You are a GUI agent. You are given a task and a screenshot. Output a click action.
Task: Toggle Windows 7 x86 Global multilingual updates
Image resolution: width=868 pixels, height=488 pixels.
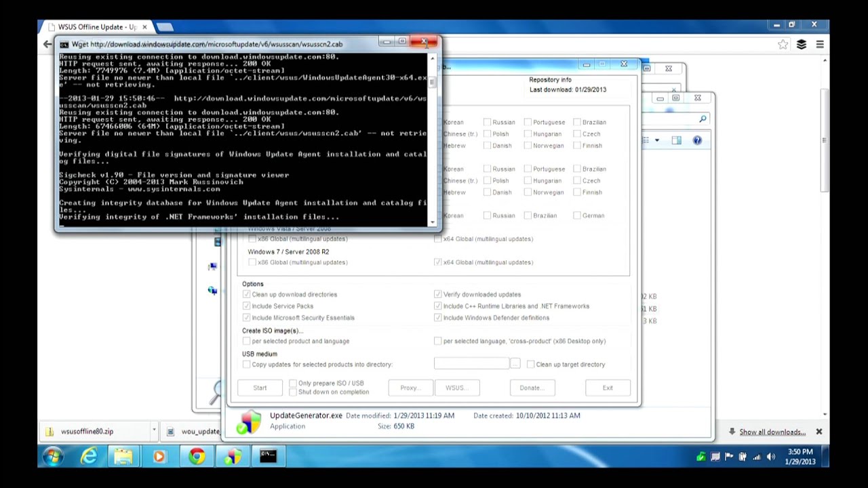(252, 262)
